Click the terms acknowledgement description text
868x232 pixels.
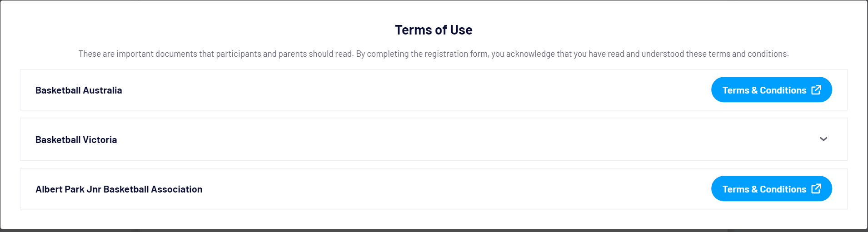tap(434, 54)
